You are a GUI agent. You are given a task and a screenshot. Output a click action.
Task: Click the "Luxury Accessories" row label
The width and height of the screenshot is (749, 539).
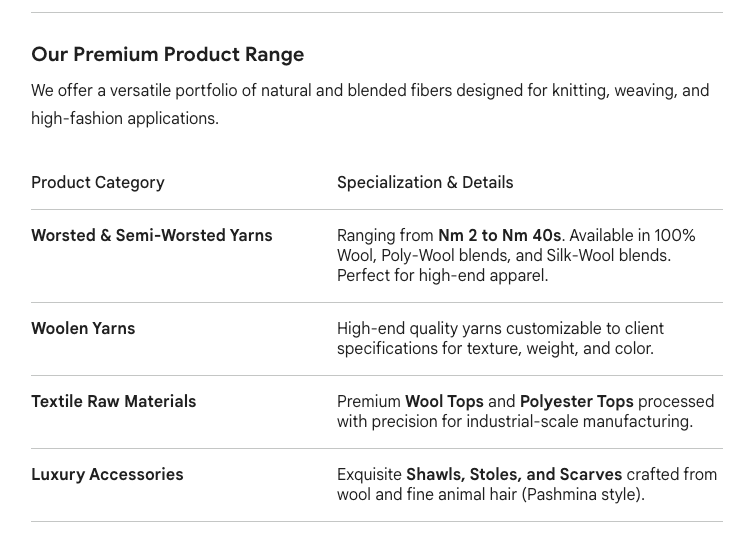coord(107,475)
